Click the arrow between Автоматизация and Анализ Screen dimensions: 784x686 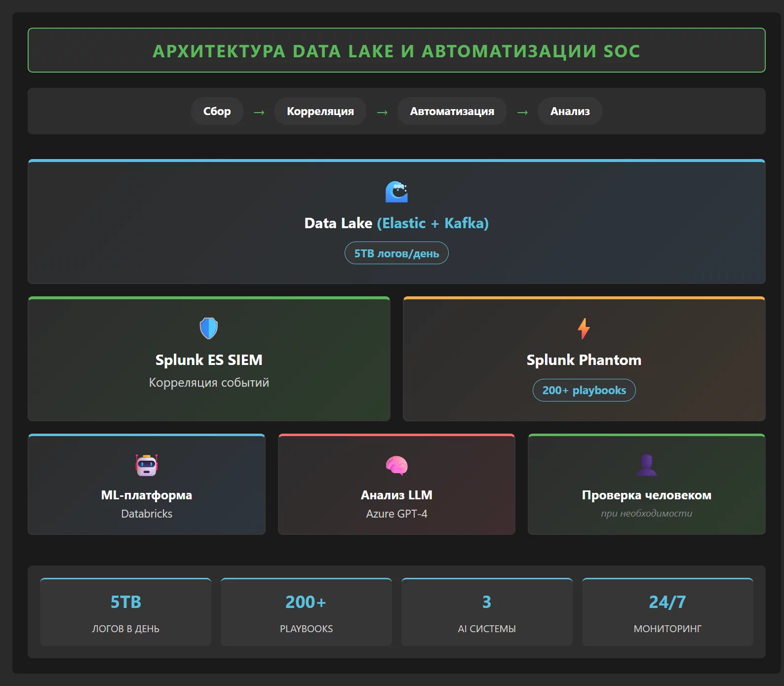coord(522,112)
